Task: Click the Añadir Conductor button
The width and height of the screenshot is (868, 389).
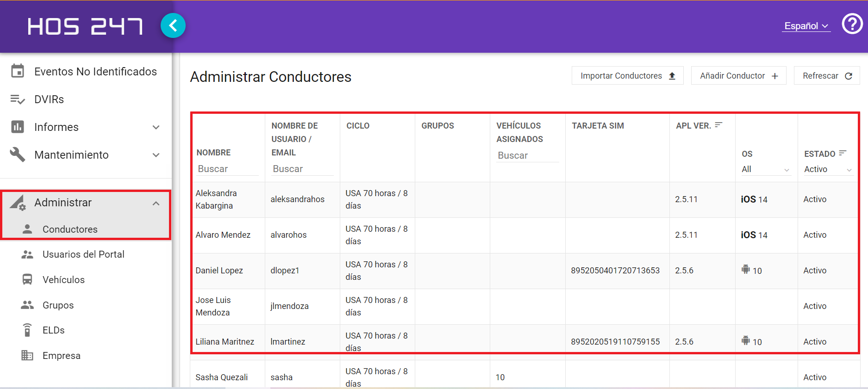Action: point(738,76)
